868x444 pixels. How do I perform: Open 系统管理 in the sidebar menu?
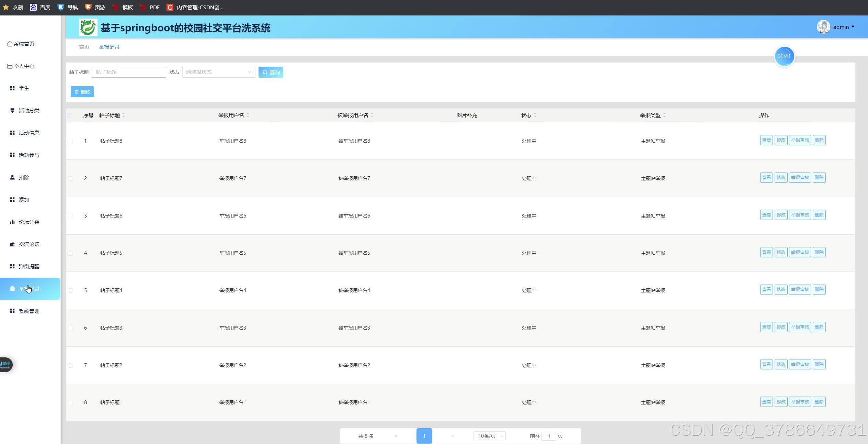point(29,311)
